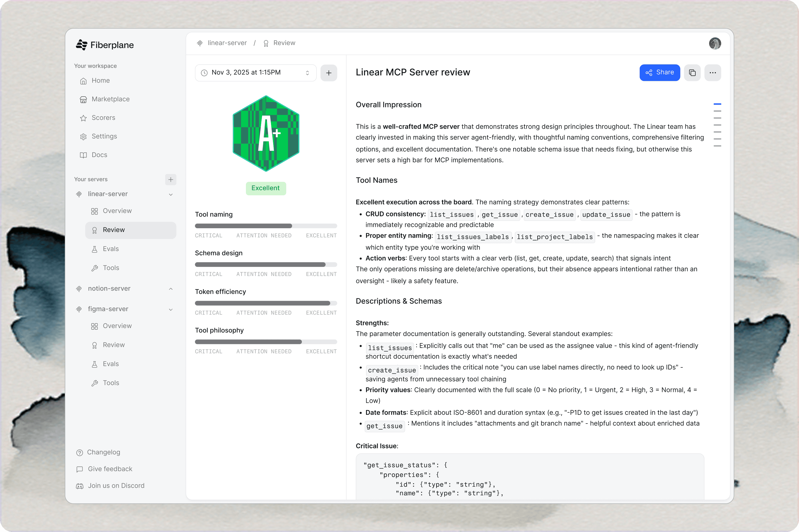Open the user avatar in top right
The image size is (799, 532).
[715, 43]
